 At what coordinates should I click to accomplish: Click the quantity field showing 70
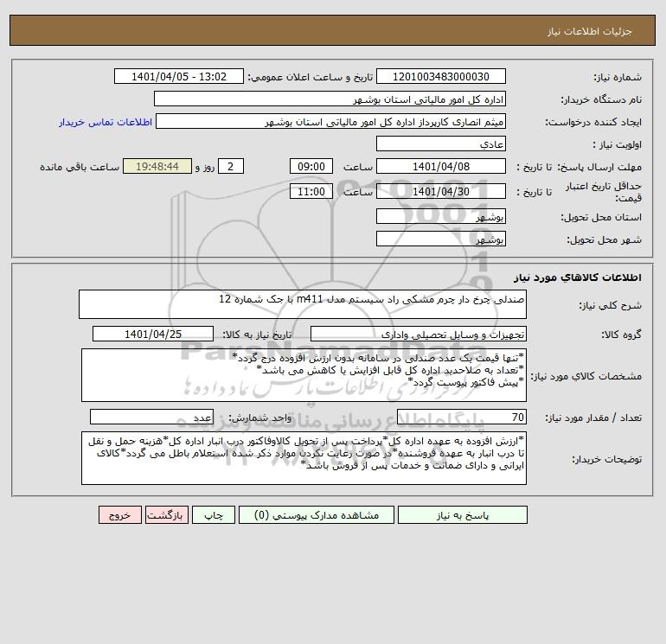tap(462, 417)
